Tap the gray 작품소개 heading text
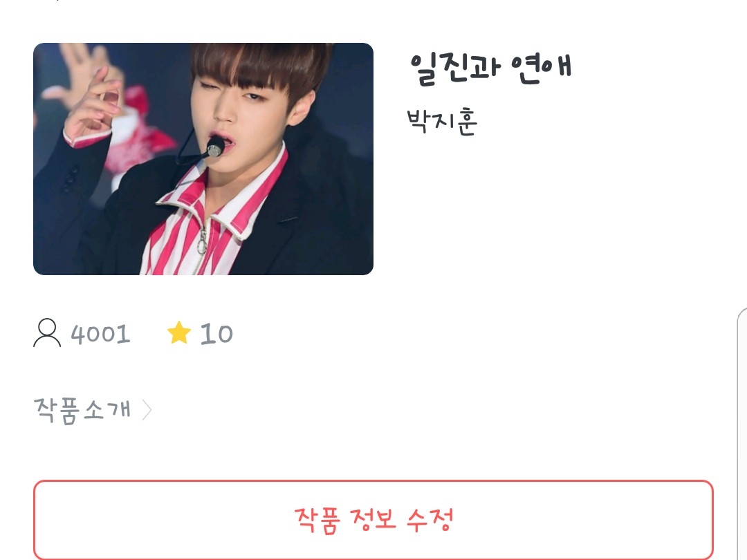The height and width of the screenshot is (560, 747). [x=82, y=410]
